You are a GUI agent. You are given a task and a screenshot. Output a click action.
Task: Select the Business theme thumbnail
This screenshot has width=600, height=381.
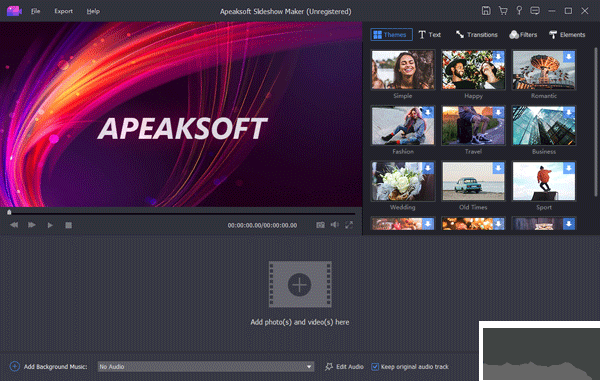pyautogui.click(x=544, y=125)
